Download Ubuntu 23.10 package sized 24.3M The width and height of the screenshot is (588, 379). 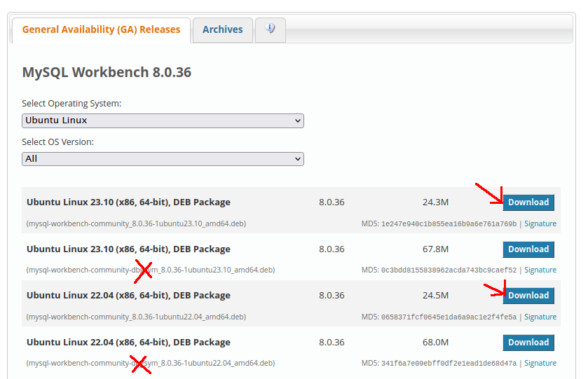pyautogui.click(x=528, y=202)
